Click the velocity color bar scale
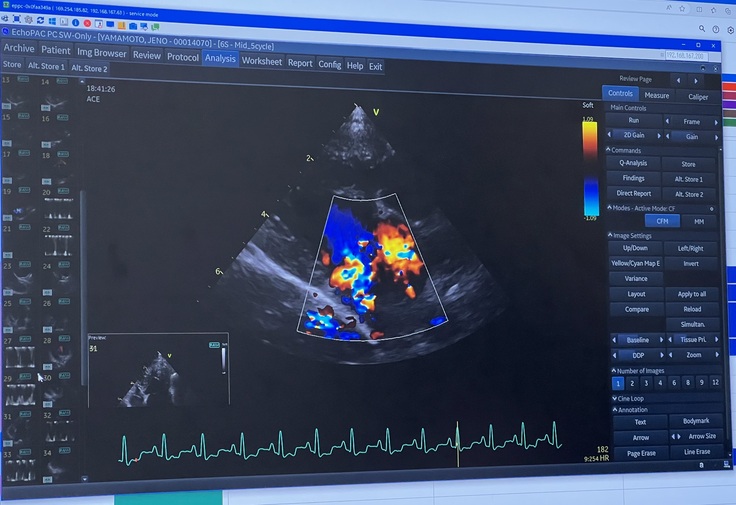Screen dimensions: 736x505 coord(589,168)
